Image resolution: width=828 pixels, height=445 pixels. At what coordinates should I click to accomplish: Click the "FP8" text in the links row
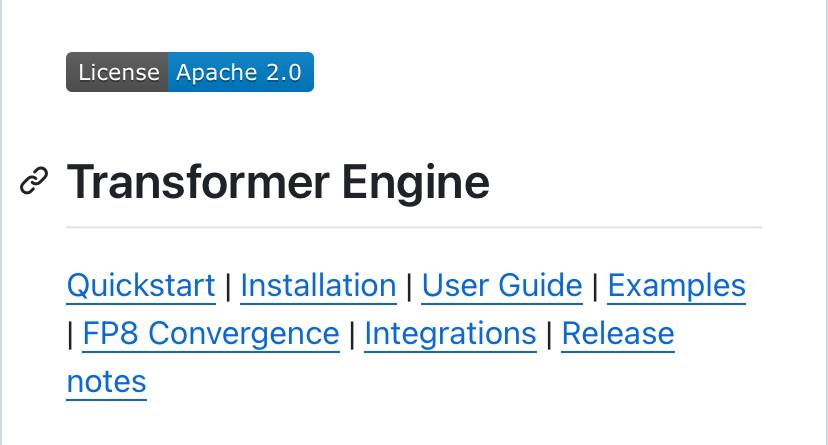(x=110, y=334)
